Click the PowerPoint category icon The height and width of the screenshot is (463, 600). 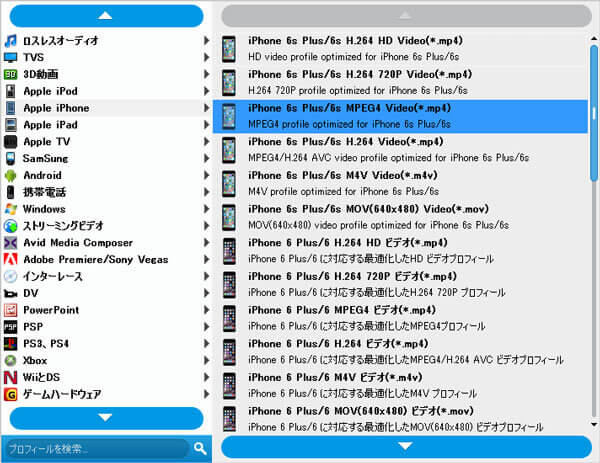point(11,310)
